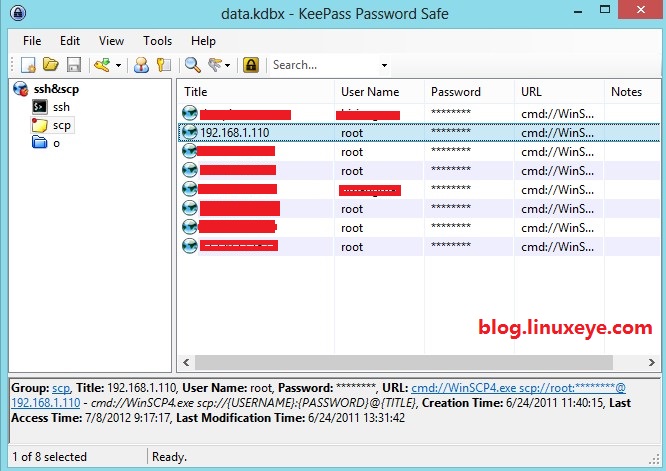
Task: Click URL cell in 192.168.1.110 row
Action: tap(557, 133)
